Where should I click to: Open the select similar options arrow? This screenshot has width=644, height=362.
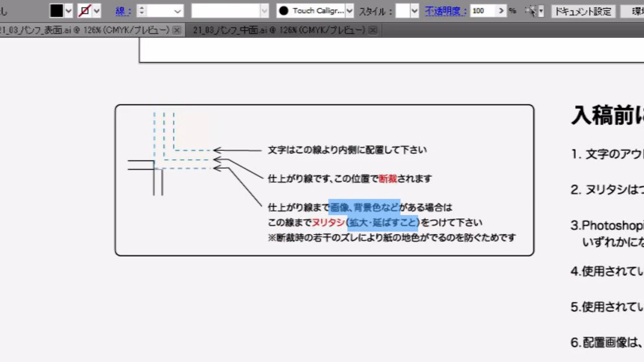[x=541, y=11]
